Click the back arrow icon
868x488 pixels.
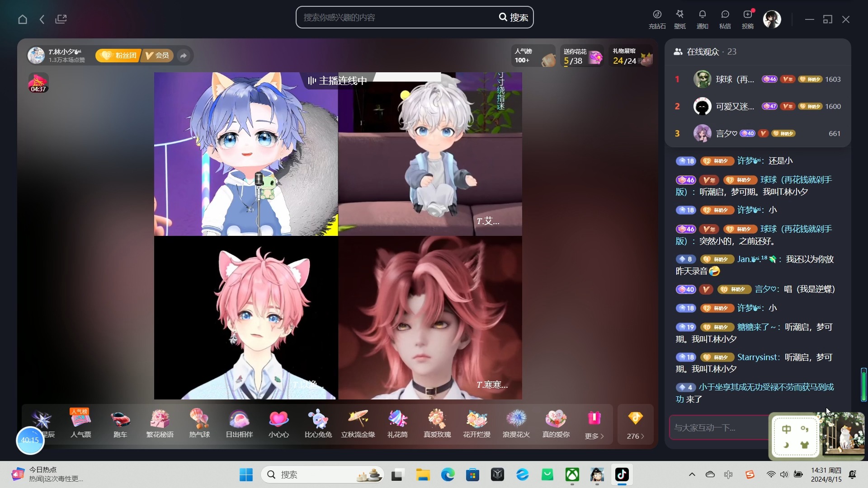click(42, 19)
